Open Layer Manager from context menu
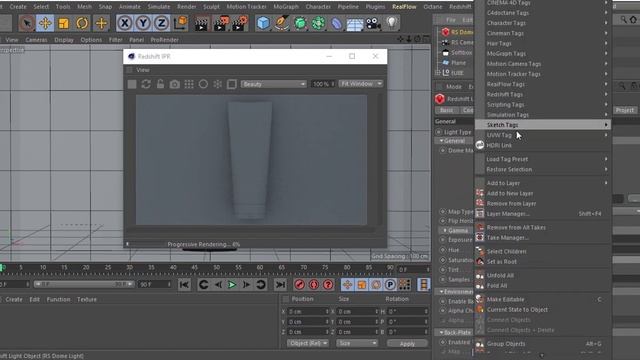This screenshot has height=360, width=640. (x=542, y=214)
